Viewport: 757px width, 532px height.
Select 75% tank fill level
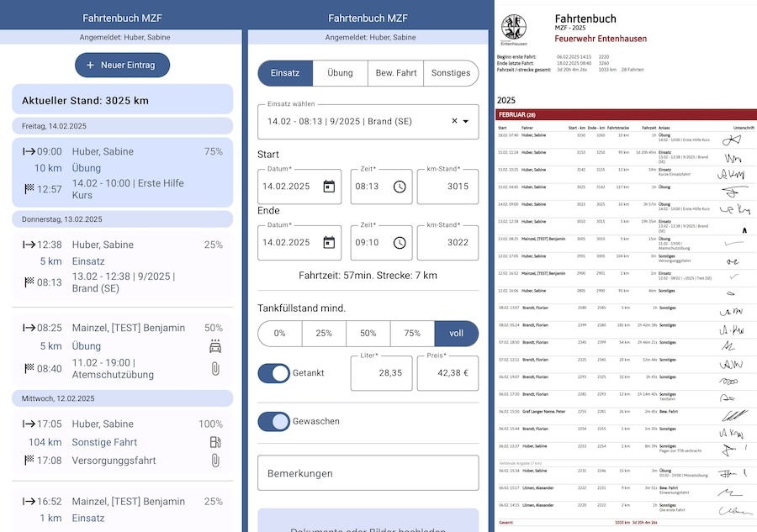tap(412, 334)
